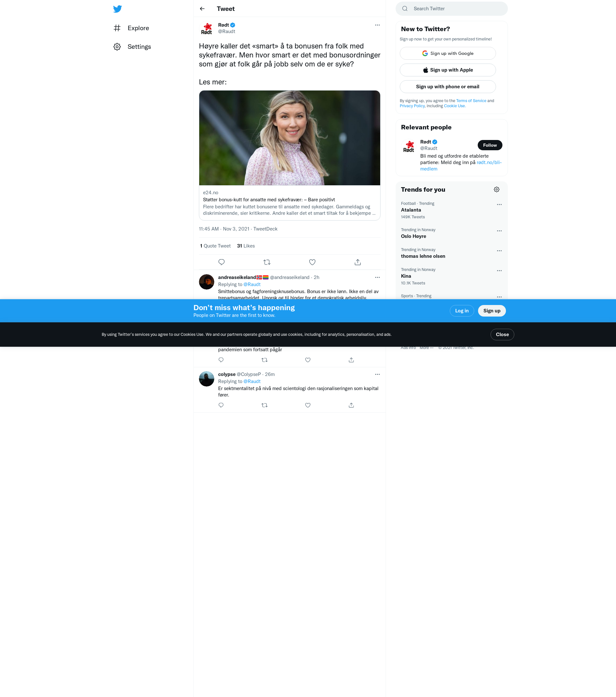Open the Kina trend

point(451,276)
